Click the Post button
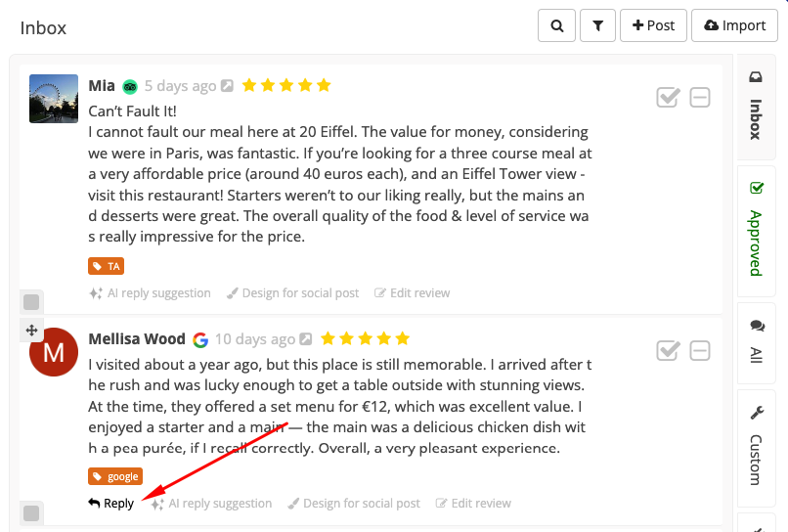 click(x=653, y=25)
